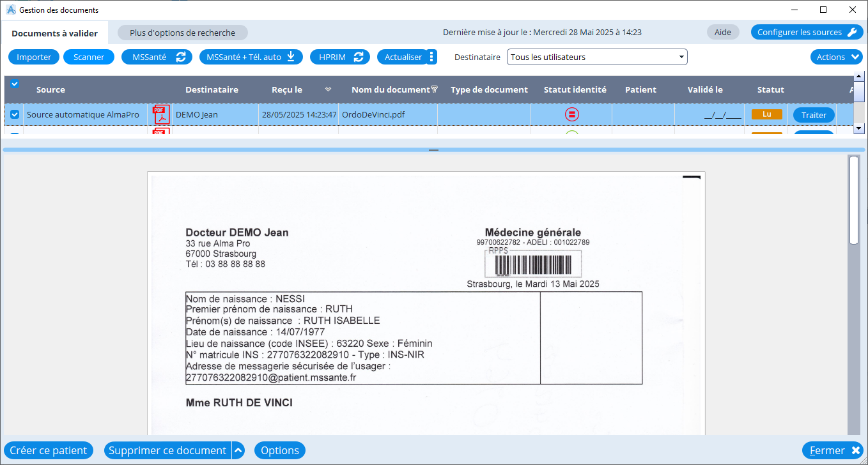Viewport: 868px width, 465px height.
Task: Uncheck the Source automatique AlmaPro row checkbox
Action: 15,115
